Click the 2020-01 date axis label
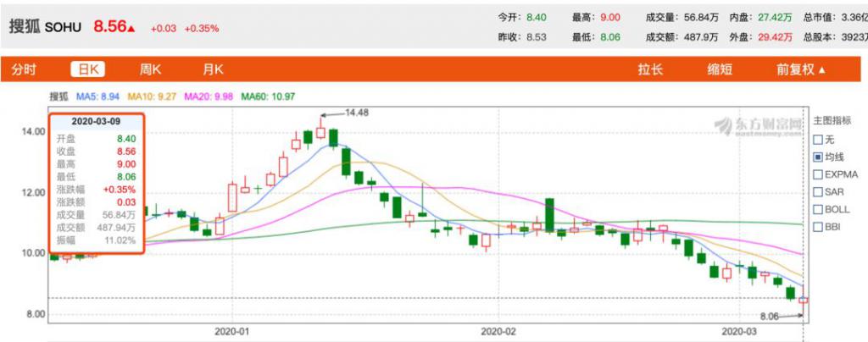Viewport: 868px width, 342px height. pos(232,332)
